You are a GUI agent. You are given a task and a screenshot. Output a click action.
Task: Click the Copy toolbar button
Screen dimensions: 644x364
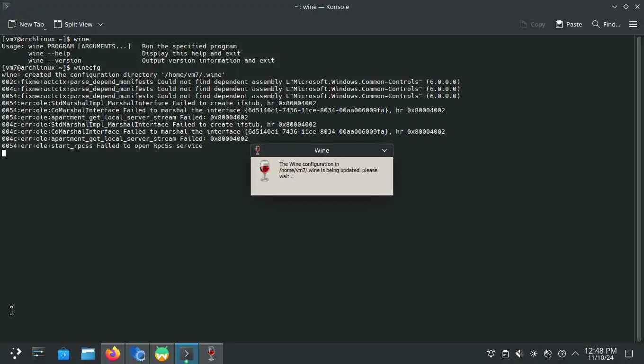[x=532, y=24]
